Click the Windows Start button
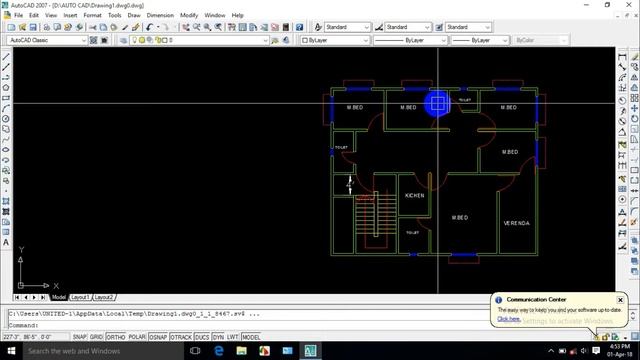The height and width of the screenshot is (360, 640). [x=11, y=351]
